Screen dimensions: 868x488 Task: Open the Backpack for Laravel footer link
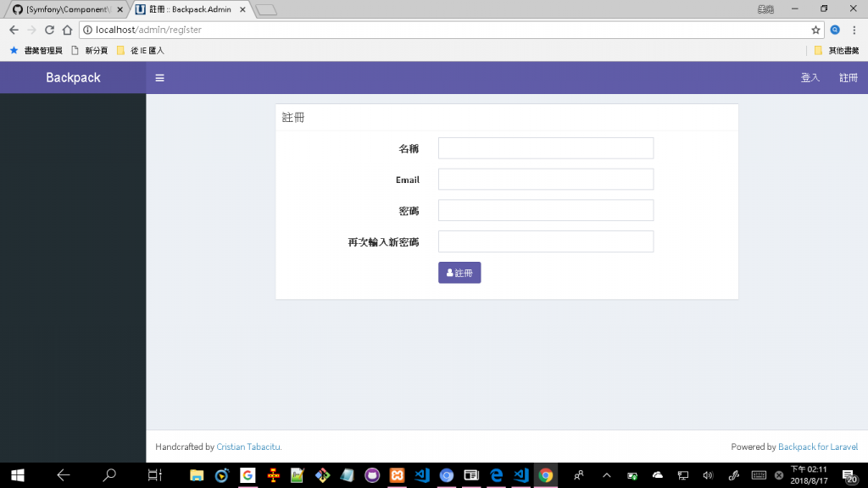pyautogui.click(x=818, y=446)
